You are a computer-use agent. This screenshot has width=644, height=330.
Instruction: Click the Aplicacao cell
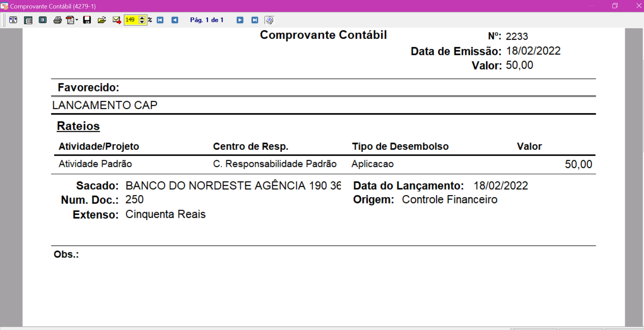[x=372, y=164]
